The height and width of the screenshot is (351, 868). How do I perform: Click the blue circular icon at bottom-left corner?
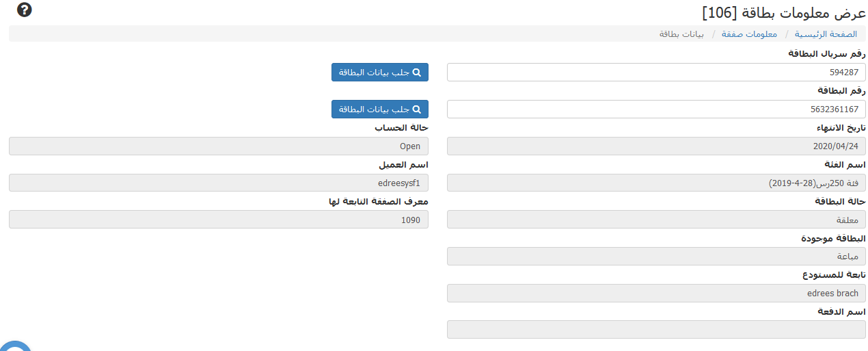[x=15, y=346]
